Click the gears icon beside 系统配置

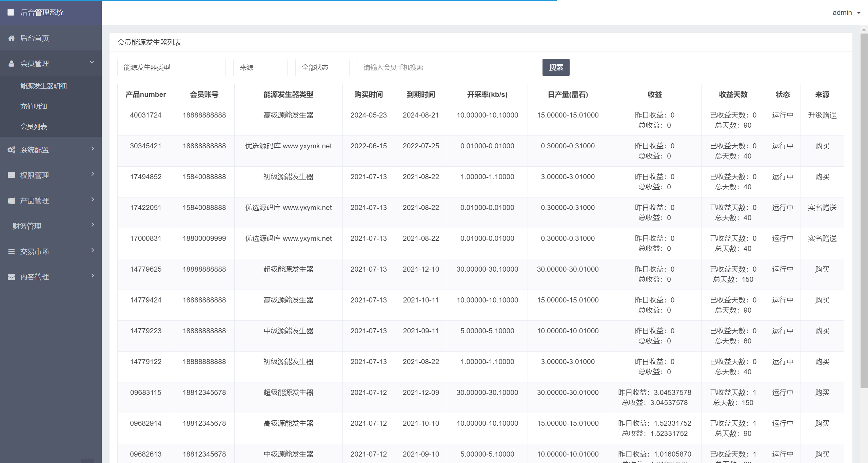tap(12, 150)
